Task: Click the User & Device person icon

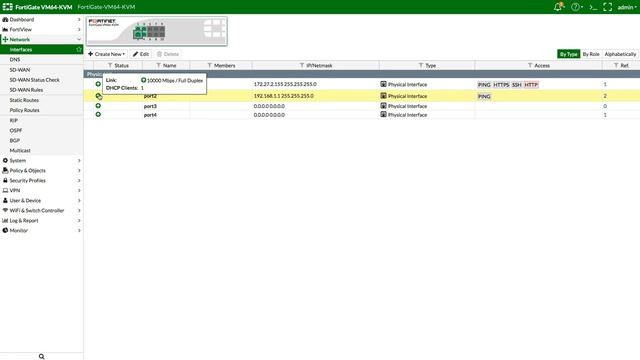Action: point(5,200)
